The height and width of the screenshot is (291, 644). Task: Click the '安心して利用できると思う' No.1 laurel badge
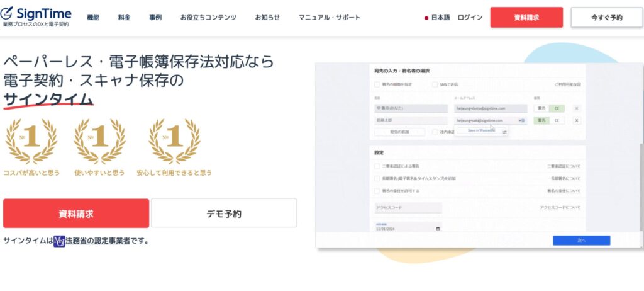click(x=174, y=142)
